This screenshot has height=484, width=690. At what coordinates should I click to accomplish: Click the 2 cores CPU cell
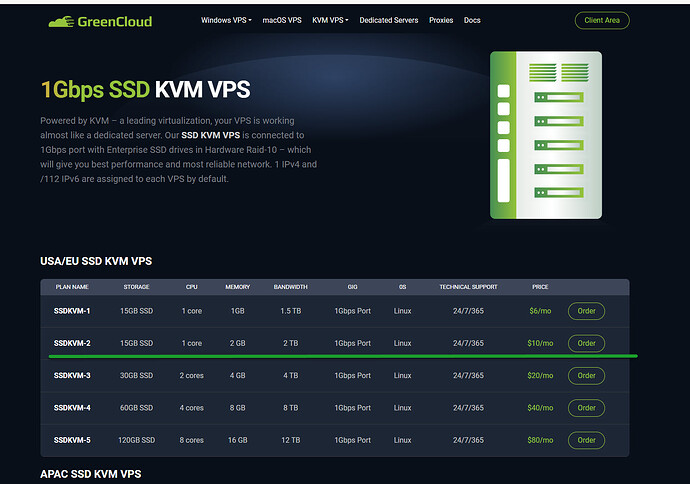tap(191, 376)
